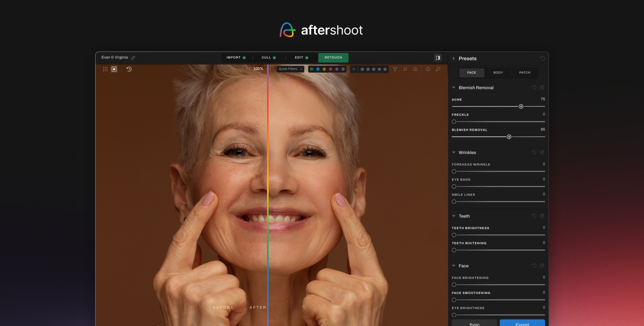Open the edit history icon

129,69
